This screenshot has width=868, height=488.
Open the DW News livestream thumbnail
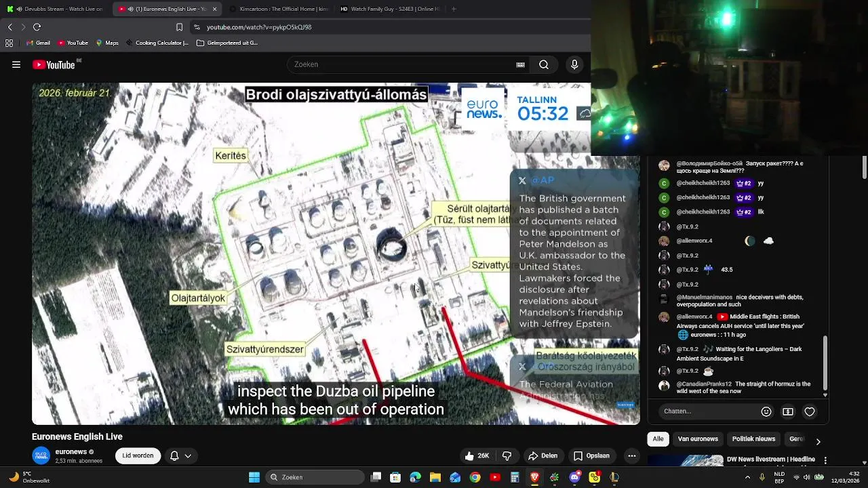(685, 462)
